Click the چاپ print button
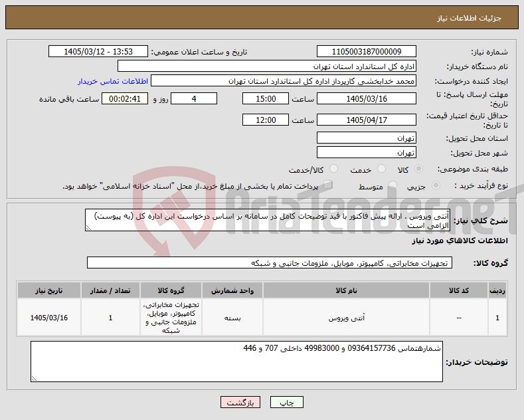 coord(287,402)
